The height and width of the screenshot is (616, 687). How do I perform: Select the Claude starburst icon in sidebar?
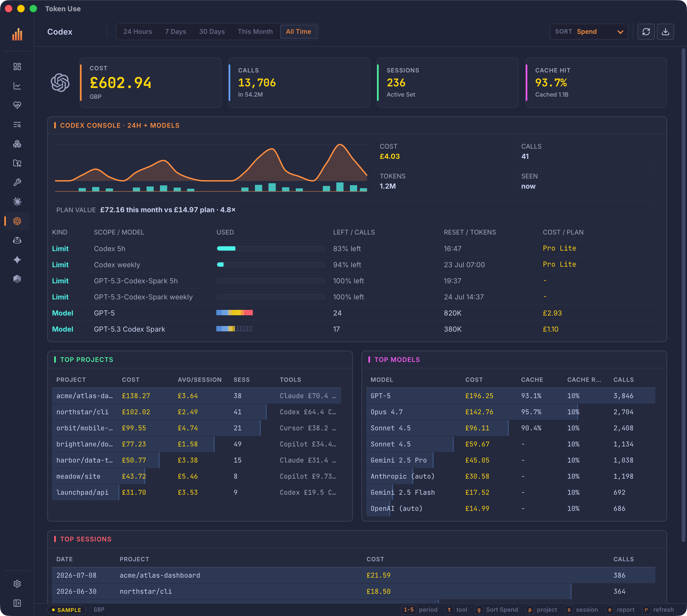(x=17, y=202)
